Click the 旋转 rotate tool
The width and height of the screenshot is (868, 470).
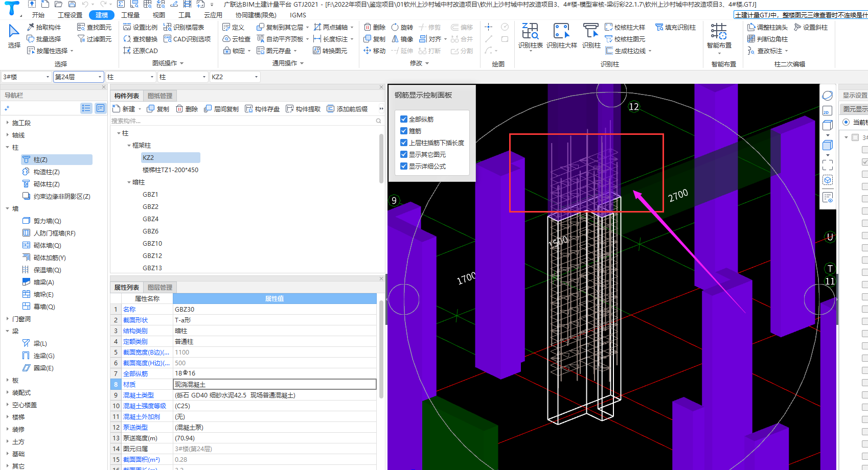click(x=402, y=27)
